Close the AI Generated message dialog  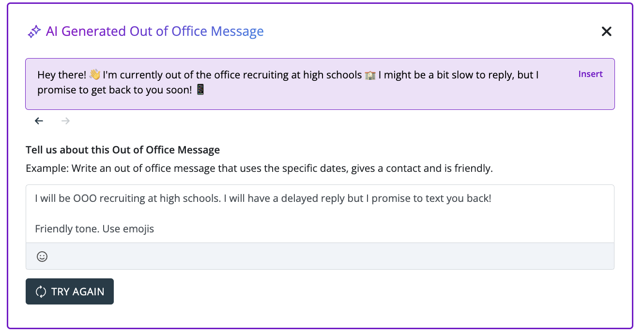tap(606, 31)
